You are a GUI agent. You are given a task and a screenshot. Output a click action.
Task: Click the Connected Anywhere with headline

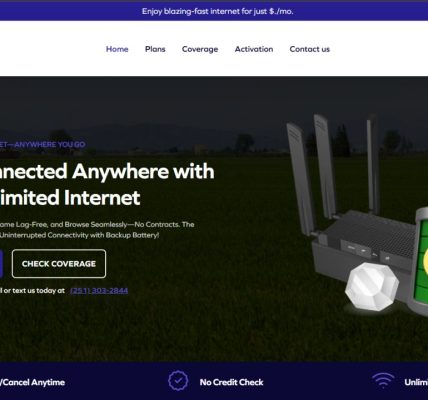point(107,171)
